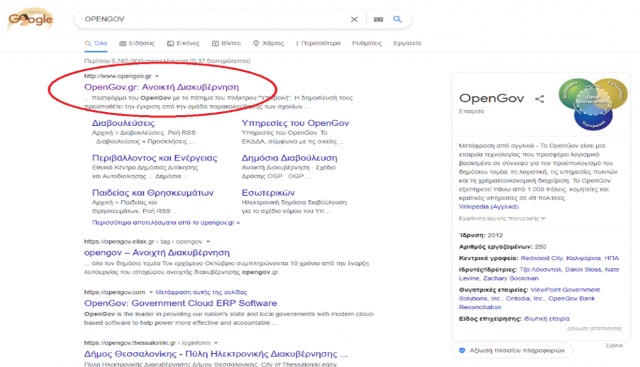Open the Περιβάλλοντος και Ενέργειας sitelink
640x367 pixels.
155,158
